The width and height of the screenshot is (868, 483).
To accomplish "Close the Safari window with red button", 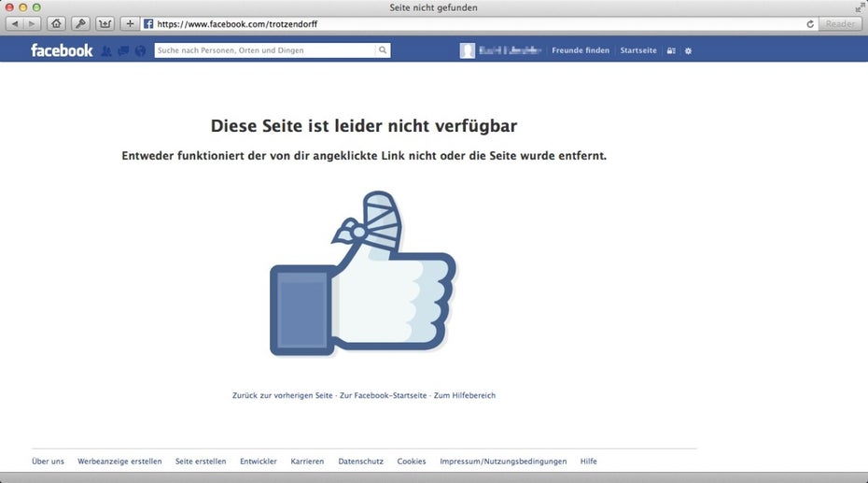I will pyautogui.click(x=8, y=7).
